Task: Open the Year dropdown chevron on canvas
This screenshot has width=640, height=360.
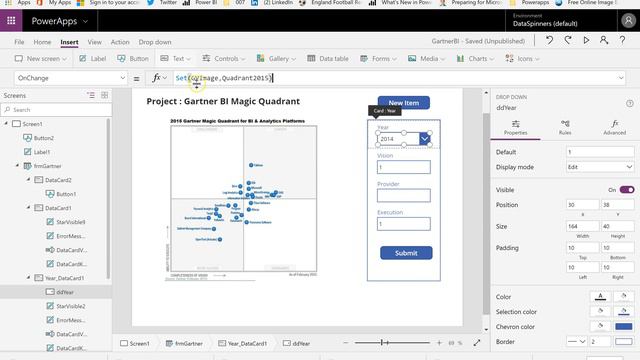Action: pos(424,139)
